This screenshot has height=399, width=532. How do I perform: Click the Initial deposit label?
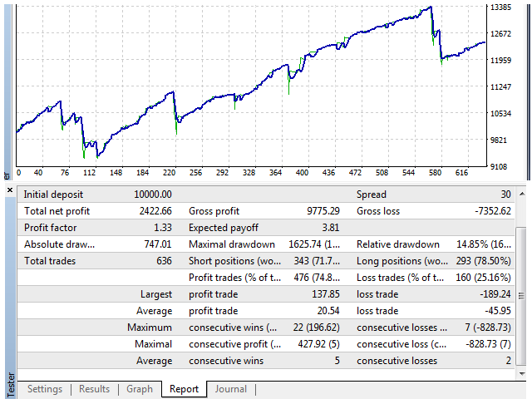tap(53, 195)
